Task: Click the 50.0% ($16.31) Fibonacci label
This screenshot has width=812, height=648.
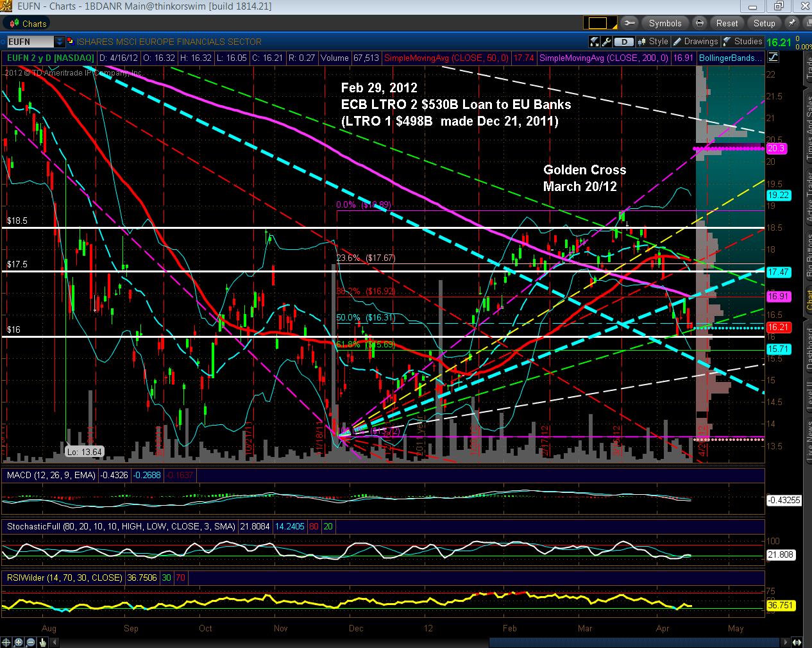Action: coord(366,317)
